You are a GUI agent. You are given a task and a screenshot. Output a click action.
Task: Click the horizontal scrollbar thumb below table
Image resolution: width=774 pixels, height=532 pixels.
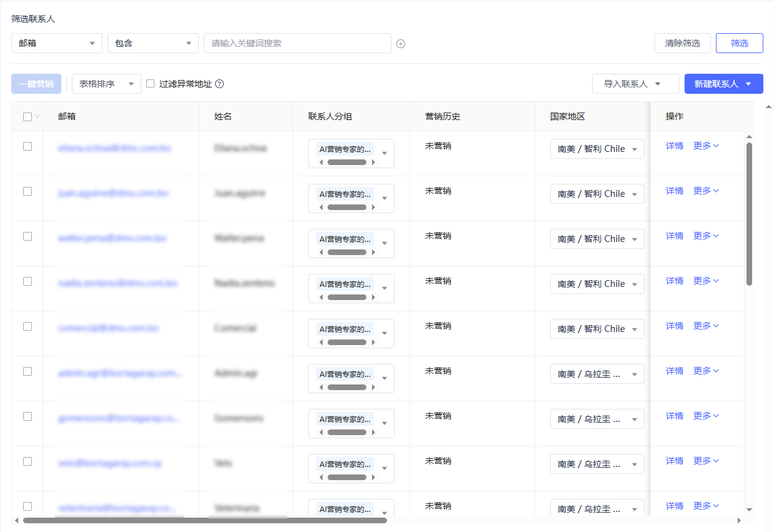204,520
